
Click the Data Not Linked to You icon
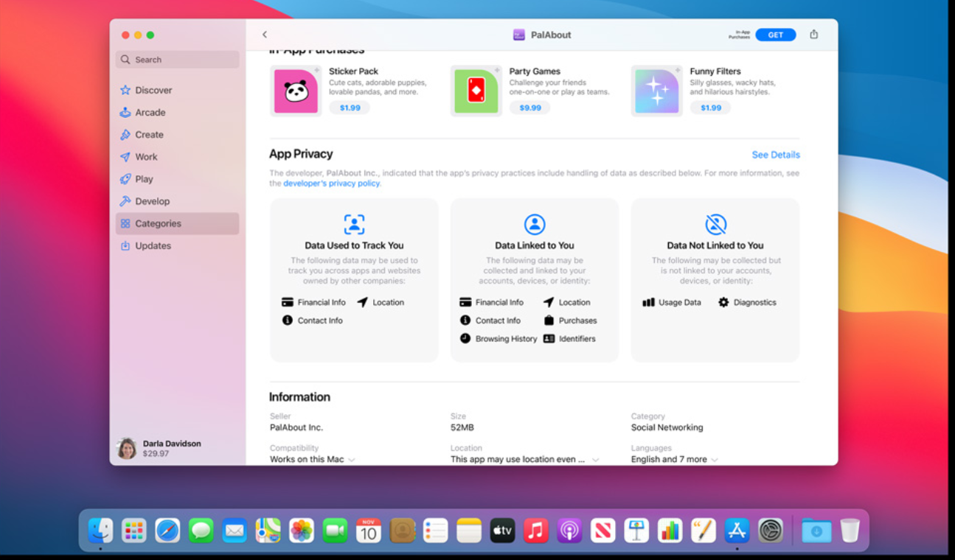coord(715,224)
